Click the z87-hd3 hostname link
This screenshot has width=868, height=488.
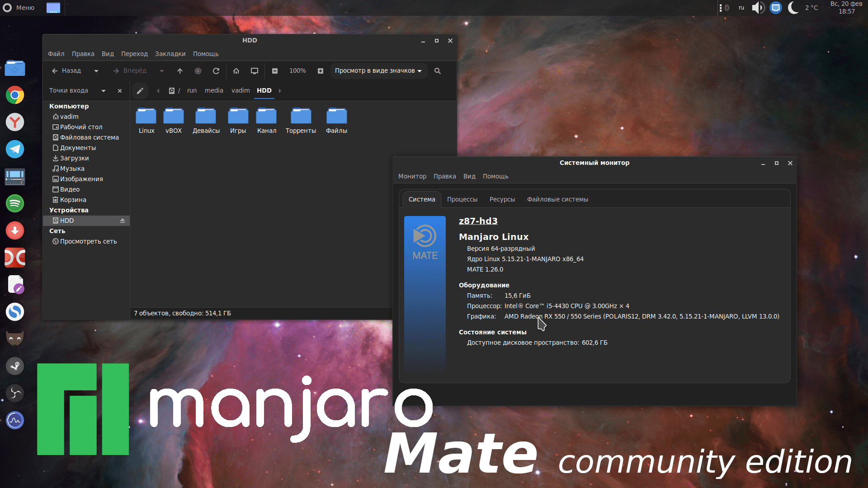(x=478, y=221)
